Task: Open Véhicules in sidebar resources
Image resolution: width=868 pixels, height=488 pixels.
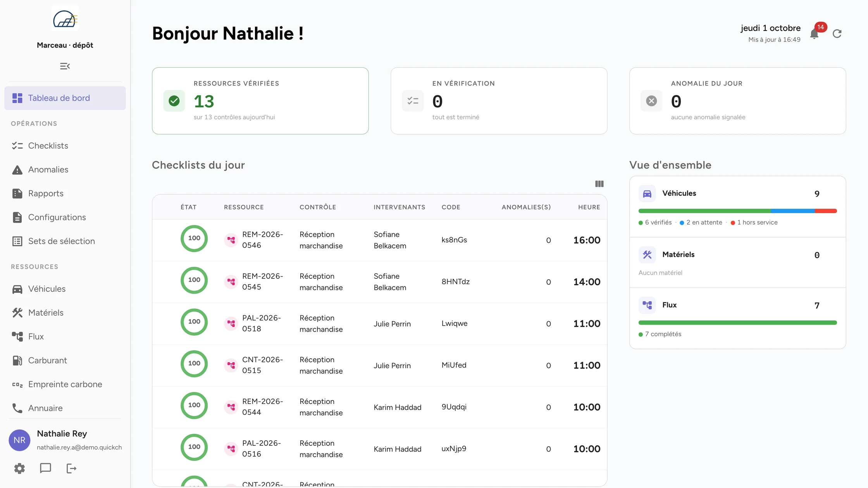Action: coord(65,289)
